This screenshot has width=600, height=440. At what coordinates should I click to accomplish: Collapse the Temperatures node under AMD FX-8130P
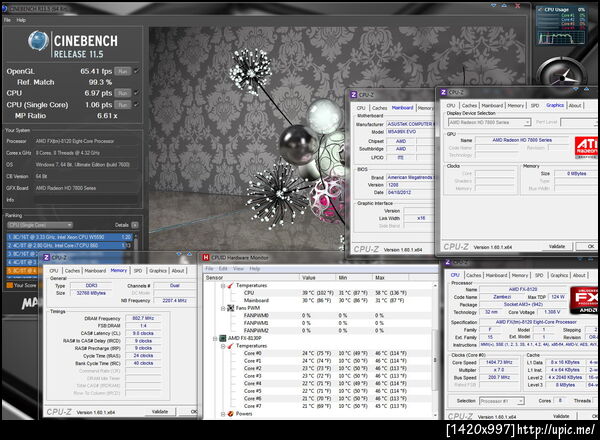click(x=223, y=346)
